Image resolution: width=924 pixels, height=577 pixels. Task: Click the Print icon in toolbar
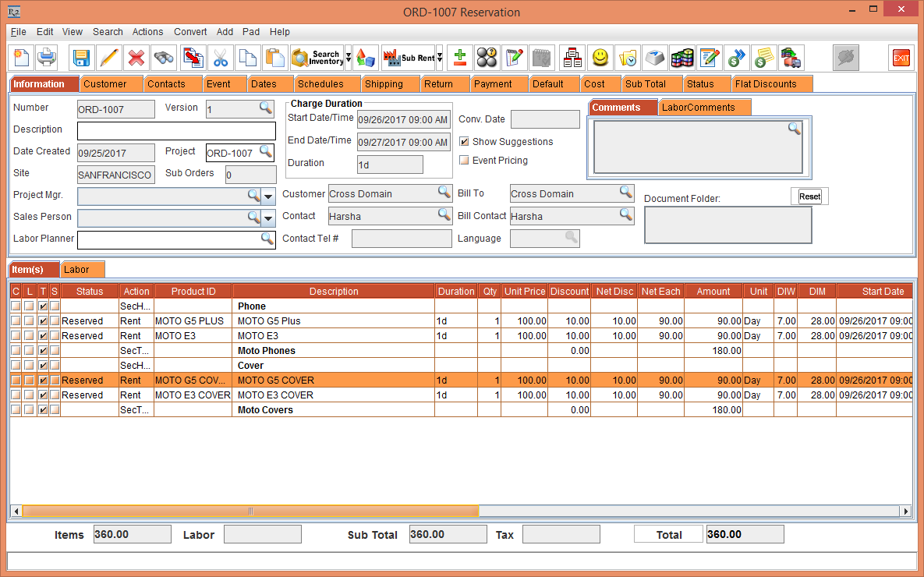(47, 58)
